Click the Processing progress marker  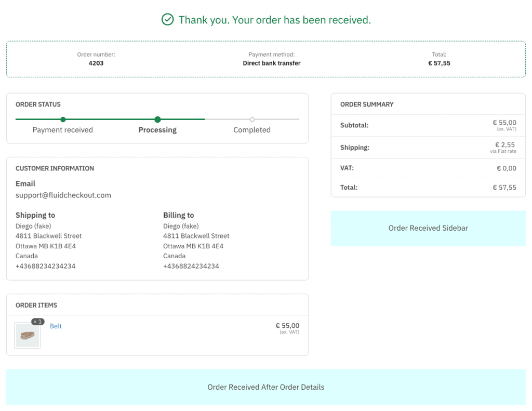point(157,119)
